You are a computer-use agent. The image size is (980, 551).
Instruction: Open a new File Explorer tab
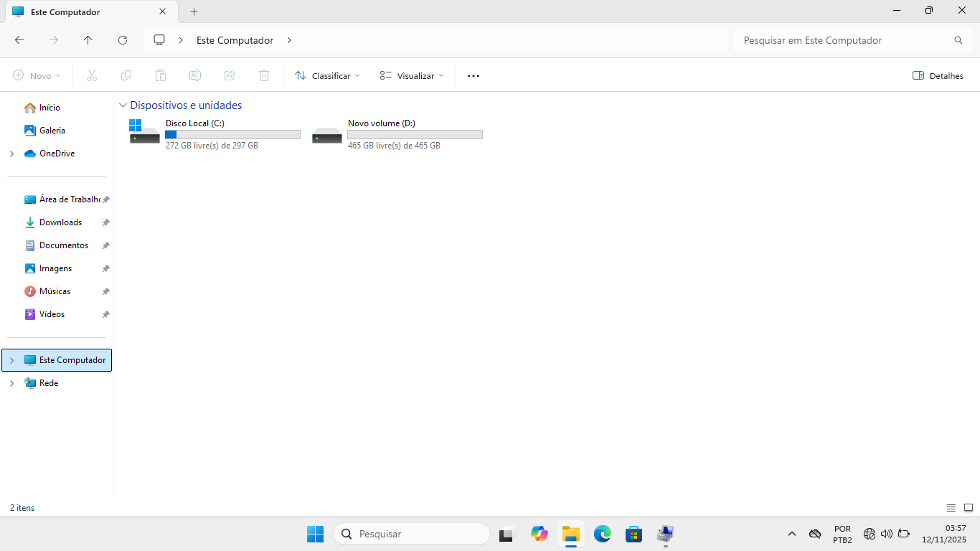click(x=193, y=11)
